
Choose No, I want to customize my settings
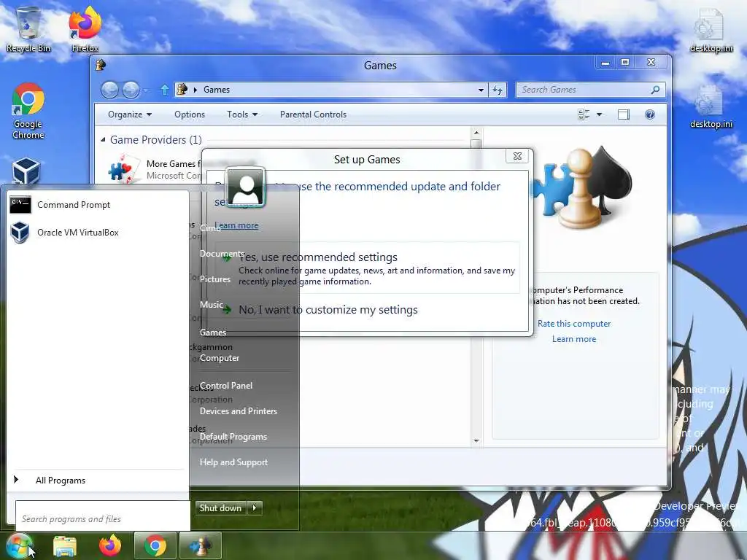(328, 309)
